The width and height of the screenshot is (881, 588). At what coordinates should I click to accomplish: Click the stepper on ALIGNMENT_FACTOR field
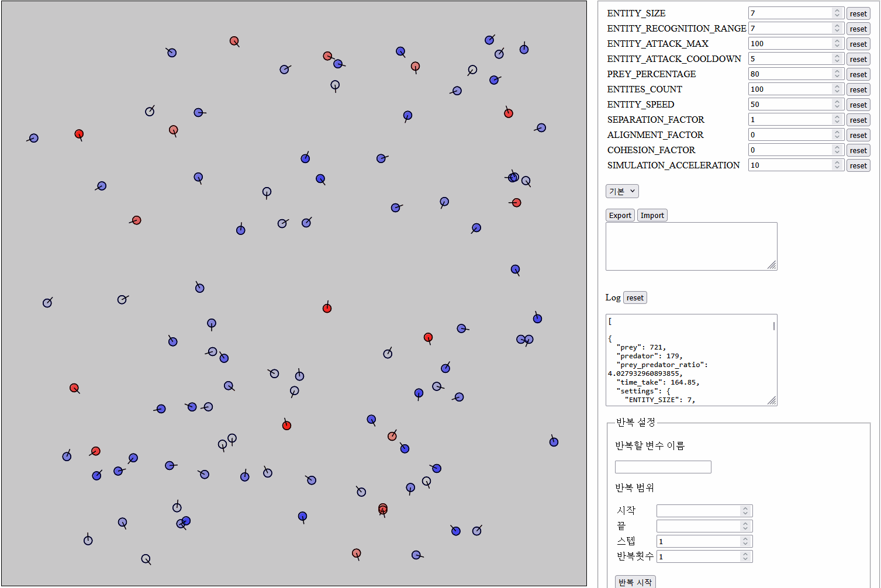point(837,135)
